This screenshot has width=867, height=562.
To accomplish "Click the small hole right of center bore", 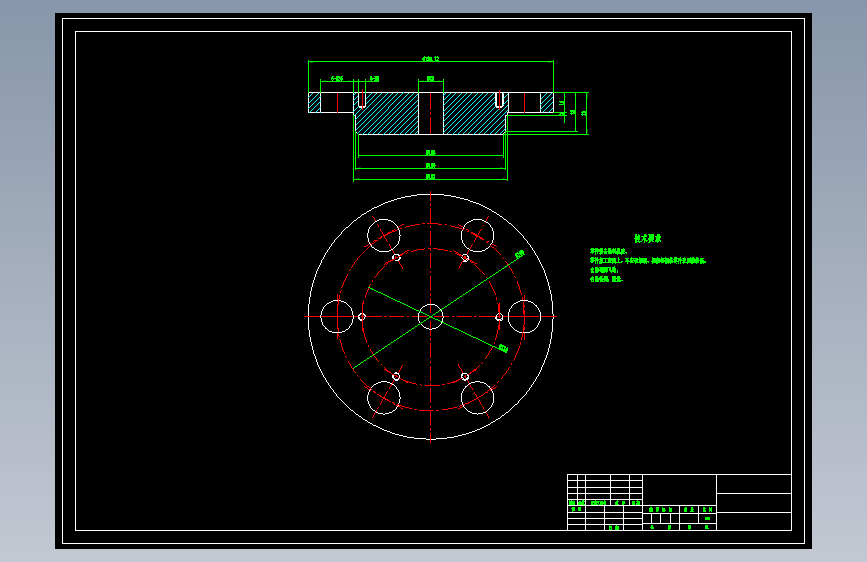I will [499, 317].
